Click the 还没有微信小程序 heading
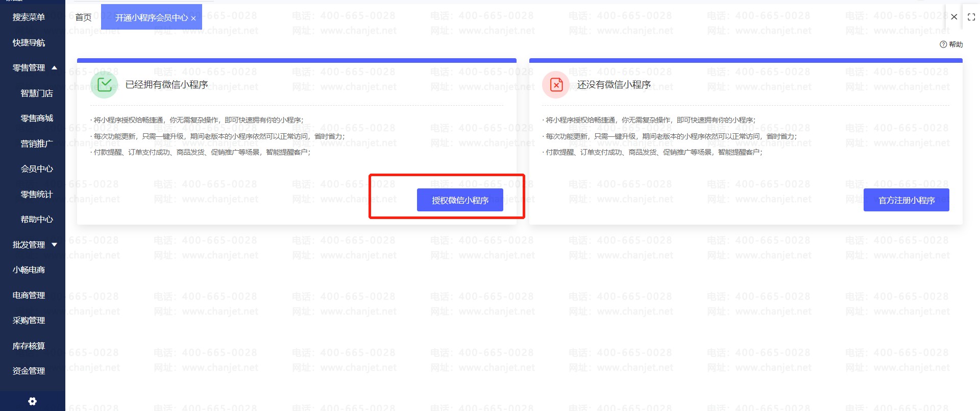 (x=614, y=84)
